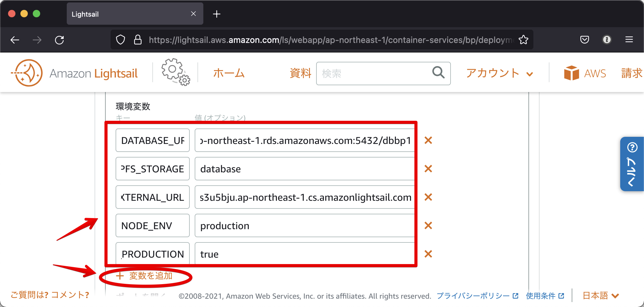Reload the page with refresh icon
The image size is (644, 307).
[59, 40]
